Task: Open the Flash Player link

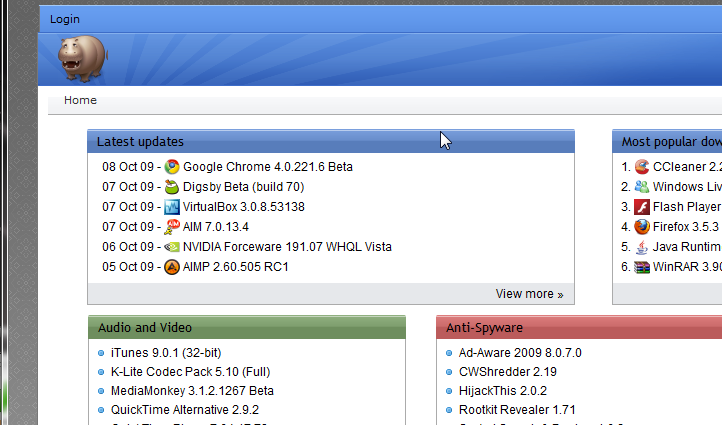Action: (x=687, y=207)
